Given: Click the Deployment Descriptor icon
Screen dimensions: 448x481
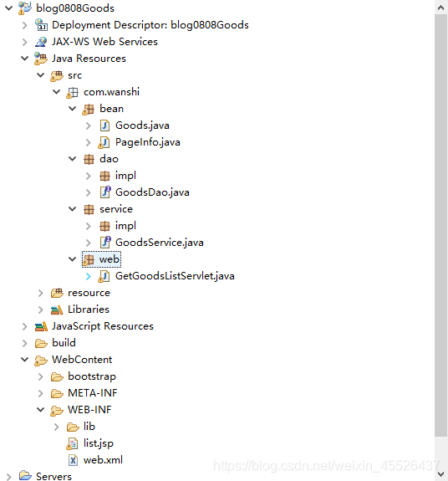Looking at the screenshot, I should pos(41,25).
